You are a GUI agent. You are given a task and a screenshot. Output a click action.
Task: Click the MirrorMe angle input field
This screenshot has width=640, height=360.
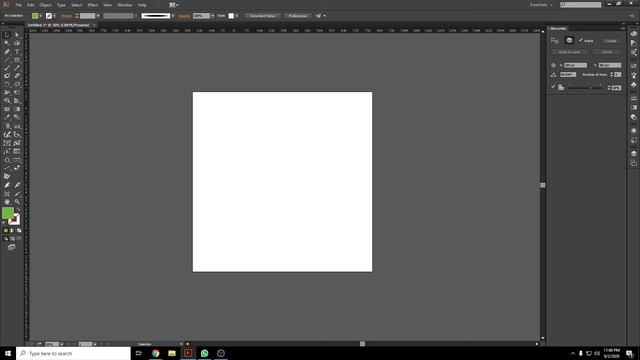click(x=568, y=75)
